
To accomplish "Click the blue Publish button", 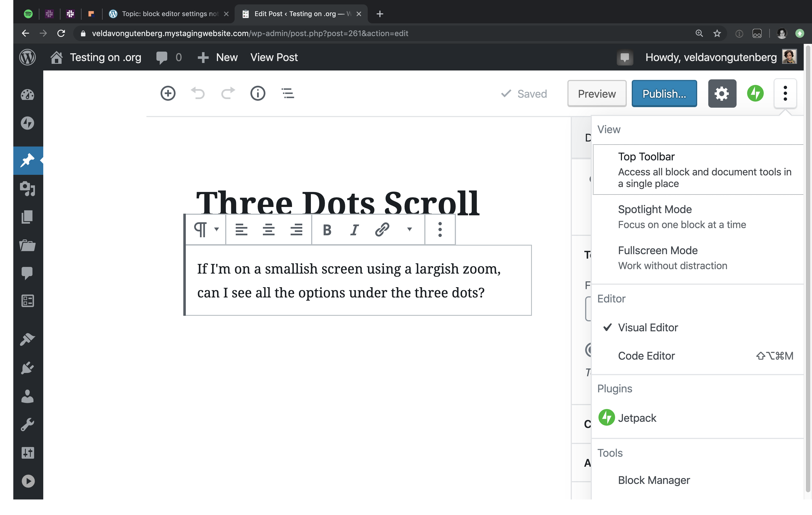I will (x=664, y=94).
